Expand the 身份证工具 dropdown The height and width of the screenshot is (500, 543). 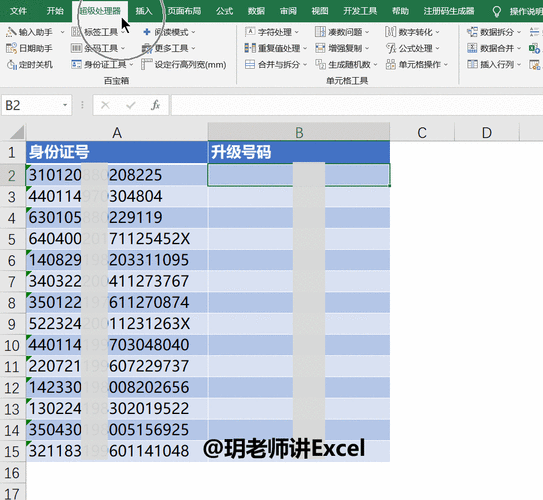tap(131, 65)
